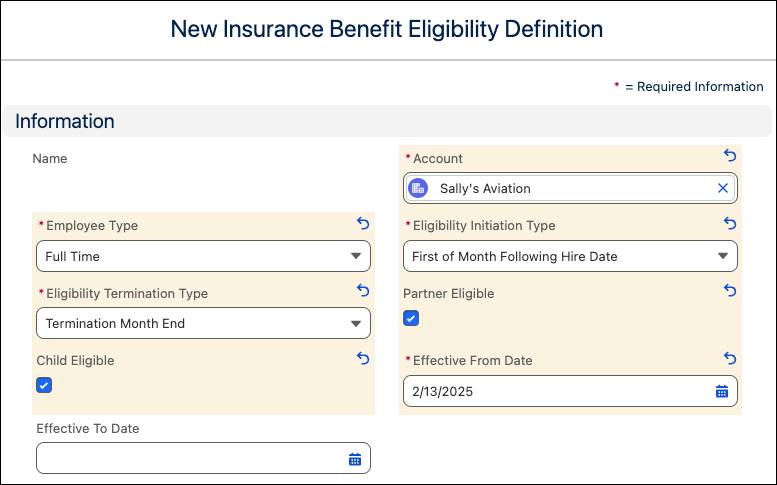Undo the Eligibility Termination Type change
The width and height of the screenshot is (777, 485).
click(363, 291)
